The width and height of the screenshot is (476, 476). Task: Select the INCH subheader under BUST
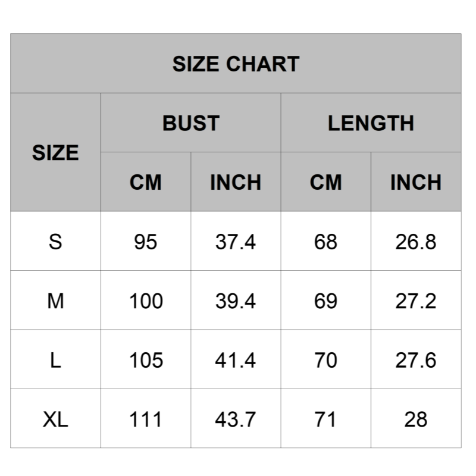pos(236,182)
